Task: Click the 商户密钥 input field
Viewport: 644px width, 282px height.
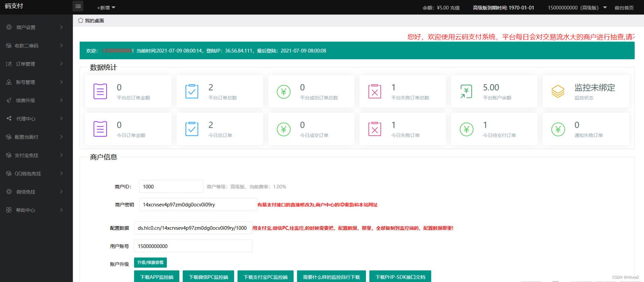Action: coord(198,205)
